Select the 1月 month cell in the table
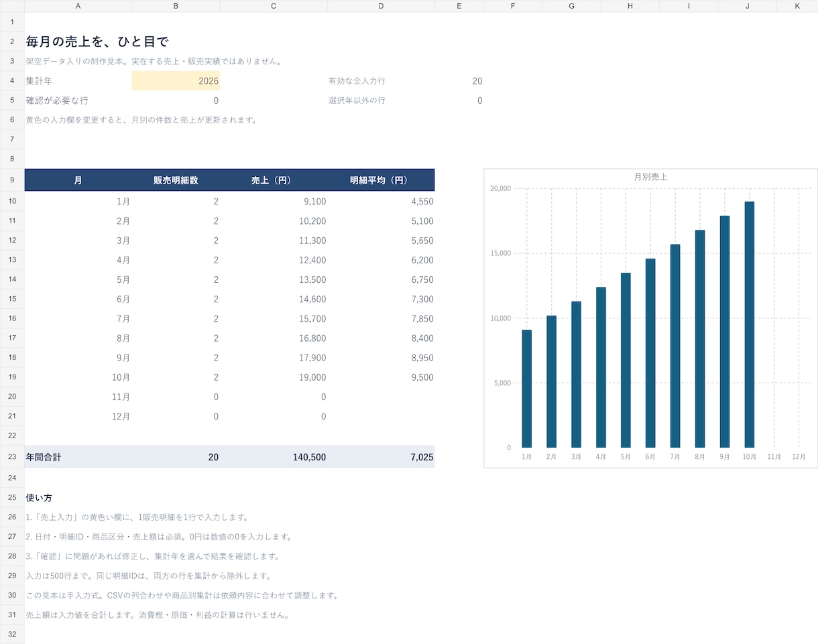This screenshot has height=644, width=818. [x=78, y=201]
